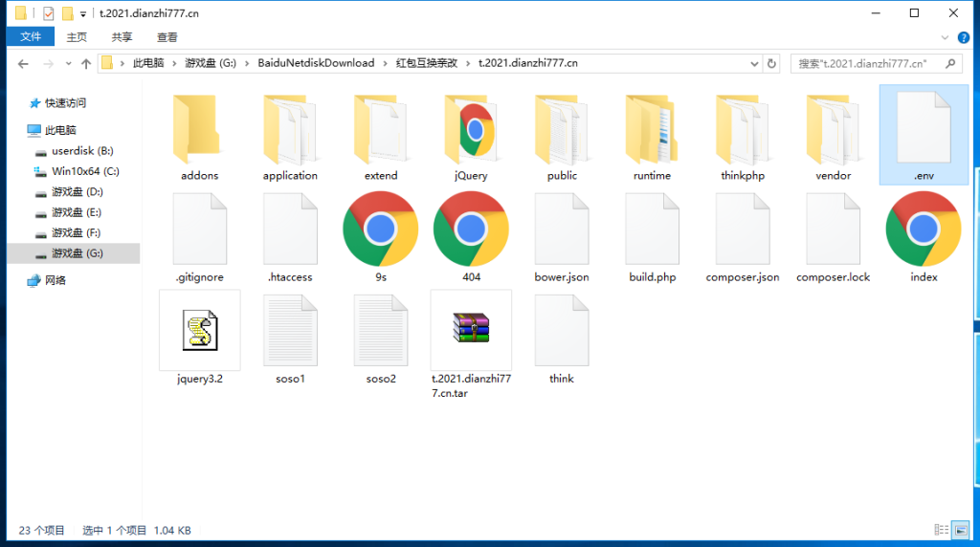Select 游戏盘 (F:) drive
Image resolution: width=980 pixels, height=547 pixels.
point(77,233)
